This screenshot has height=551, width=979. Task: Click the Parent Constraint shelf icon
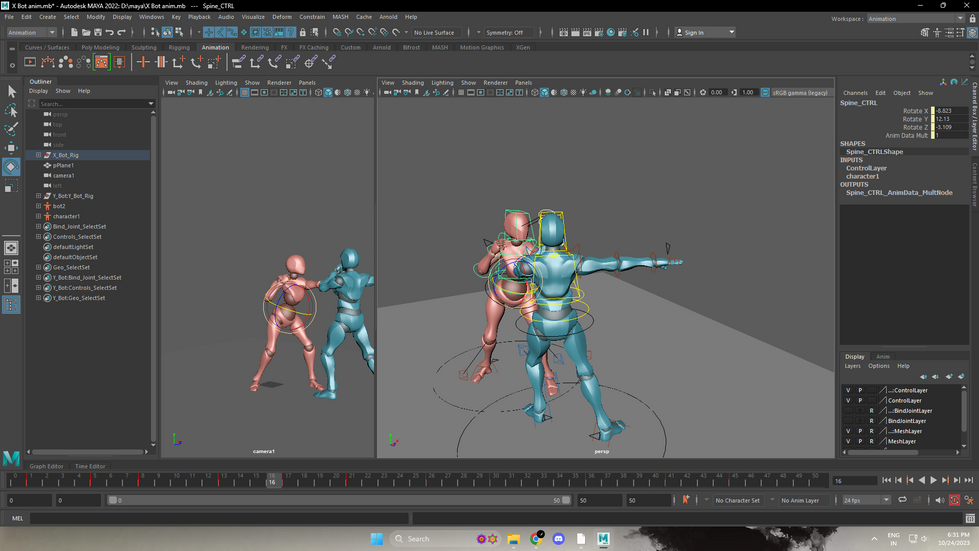click(x=239, y=62)
